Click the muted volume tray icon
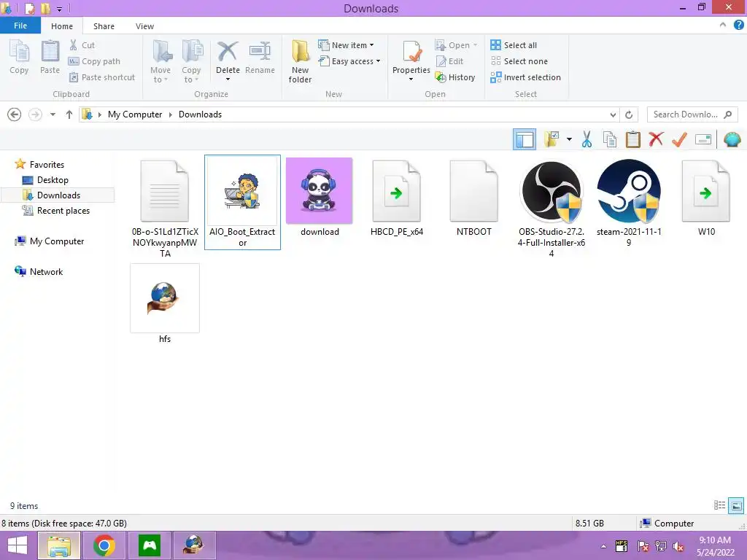 coord(678,546)
